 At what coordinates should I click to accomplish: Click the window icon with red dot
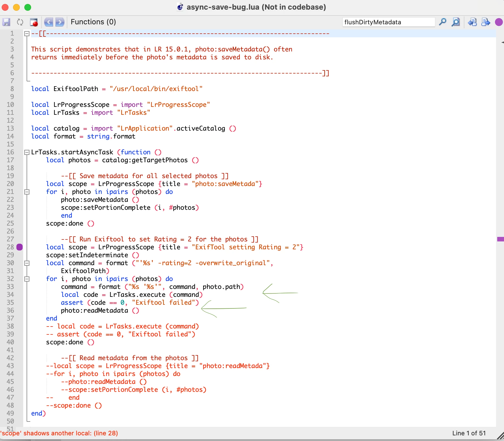pyautogui.click(x=34, y=22)
